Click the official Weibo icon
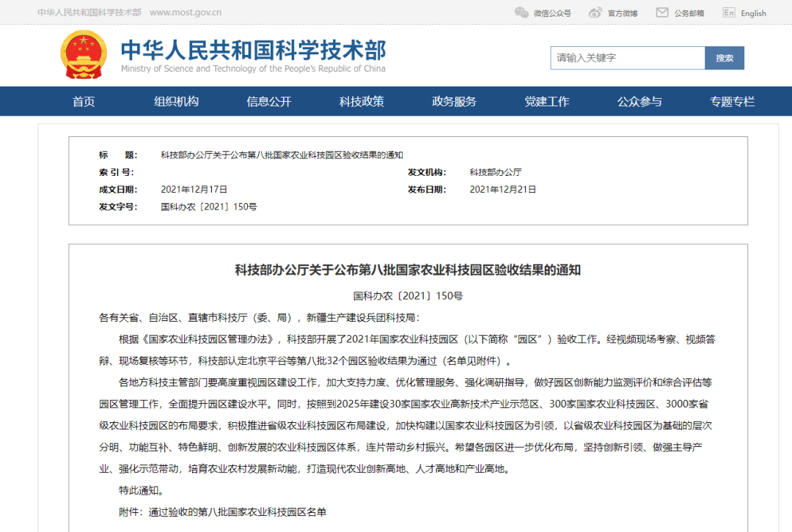Image resolution: width=792 pixels, height=532 pixels. click(595, 12)
